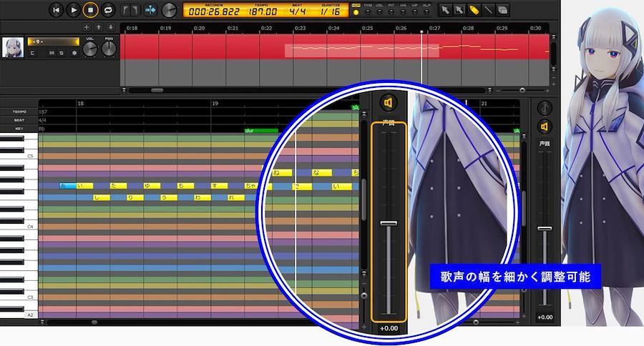
Task: Click the add track plus button
Action: (x=87, y=27)
